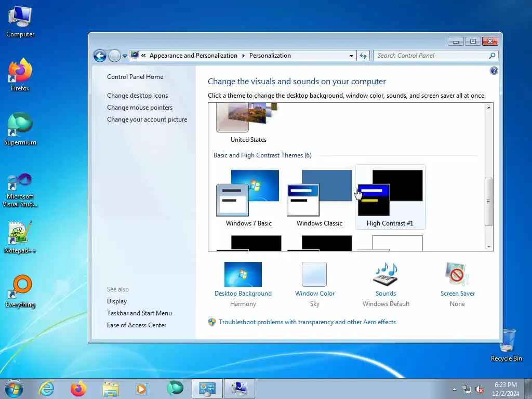Viewport: 532px width, 399px height.
Task: Launch Firefox from the desktop shortcut
Action: point(20,75)
